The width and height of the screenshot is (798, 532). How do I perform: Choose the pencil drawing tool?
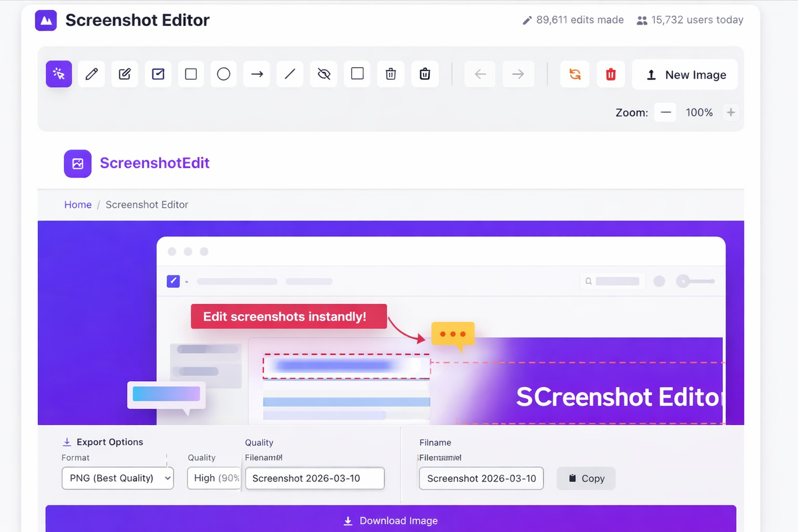[92, 74]
